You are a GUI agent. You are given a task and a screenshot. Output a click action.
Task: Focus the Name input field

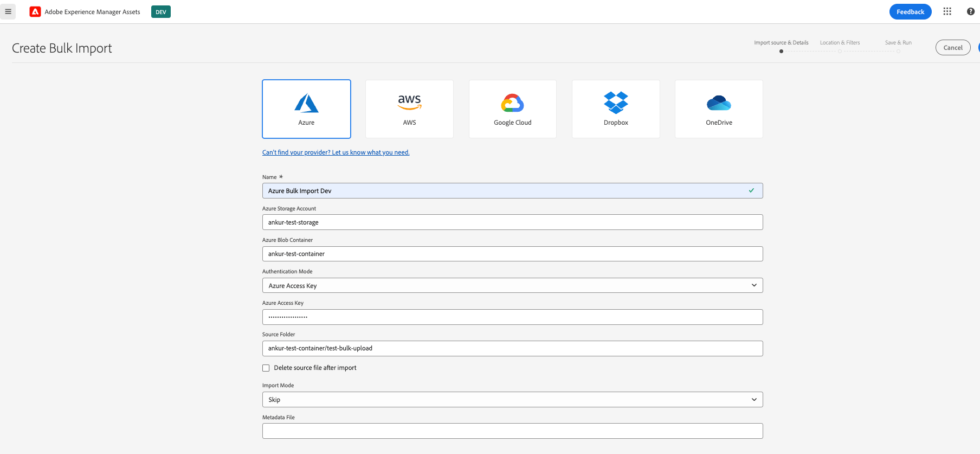click(x=513, y=191)
